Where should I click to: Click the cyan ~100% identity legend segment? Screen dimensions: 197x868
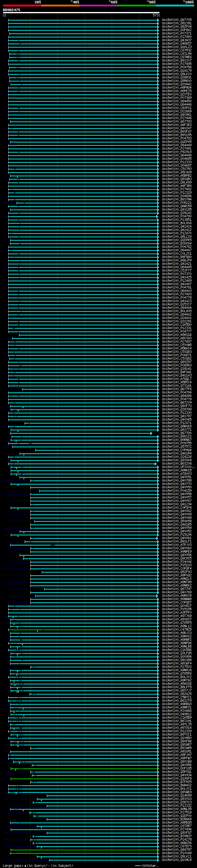(x=175, y=6)
